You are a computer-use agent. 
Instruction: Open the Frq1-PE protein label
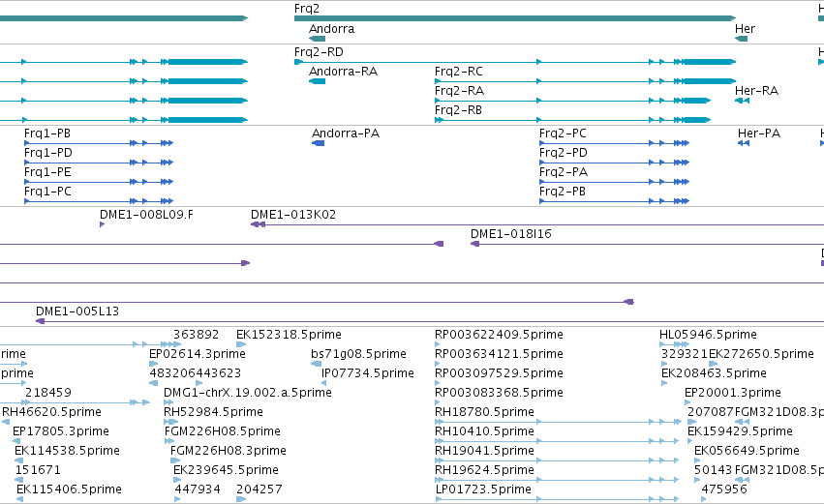pyautogui.click(x=47, y=172)
